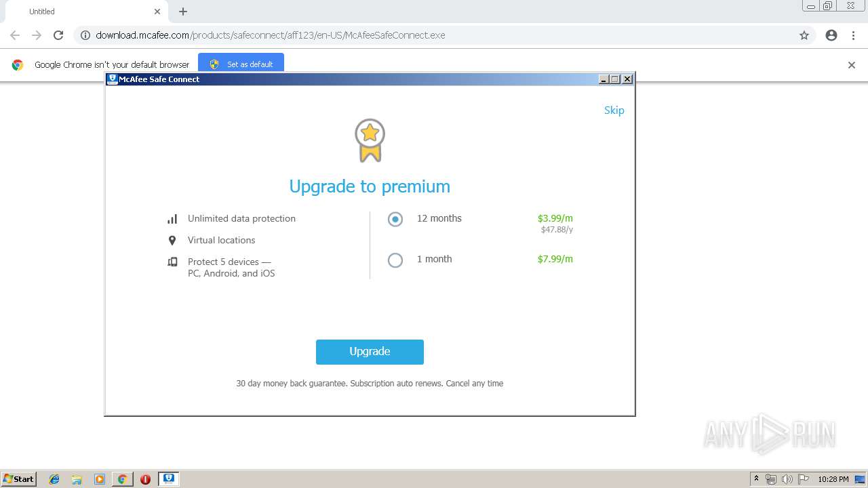Click the Upgrade button
The height and width of the screenshot is (488, 868).
370,352
